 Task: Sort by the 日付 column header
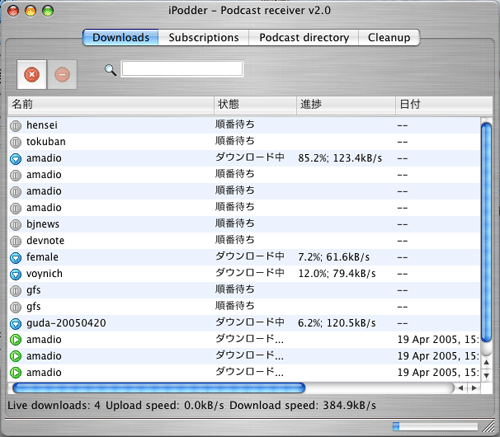(x=444, y=105)
